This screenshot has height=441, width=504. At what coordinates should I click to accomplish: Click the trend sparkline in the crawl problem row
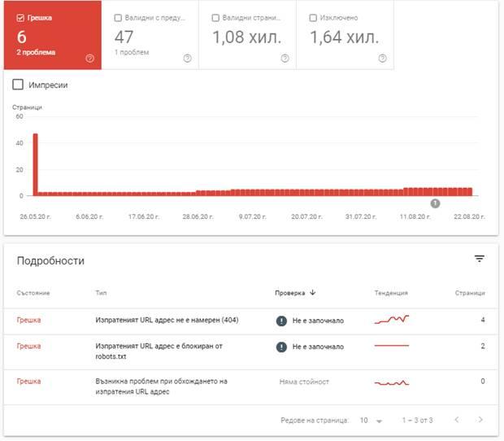(x=392, y=382)
